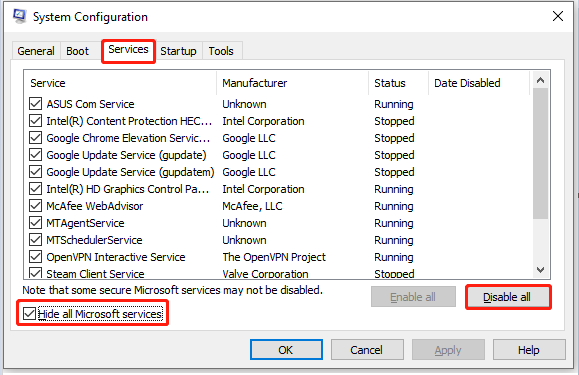Open the Boot tab
The height and width of the screenshot is (375, 579).
click(78, 51)
